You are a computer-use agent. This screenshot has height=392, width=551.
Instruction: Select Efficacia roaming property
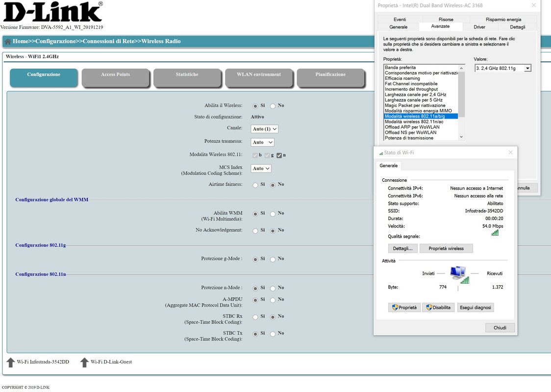click(x=421, y=78)
